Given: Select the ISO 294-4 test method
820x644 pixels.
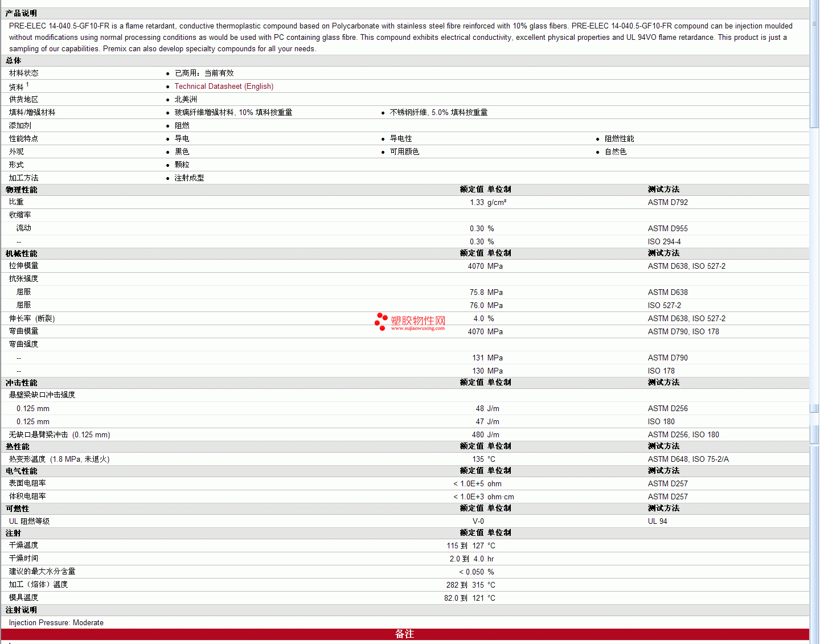Looking at the screenshot, I should (664, 242).
